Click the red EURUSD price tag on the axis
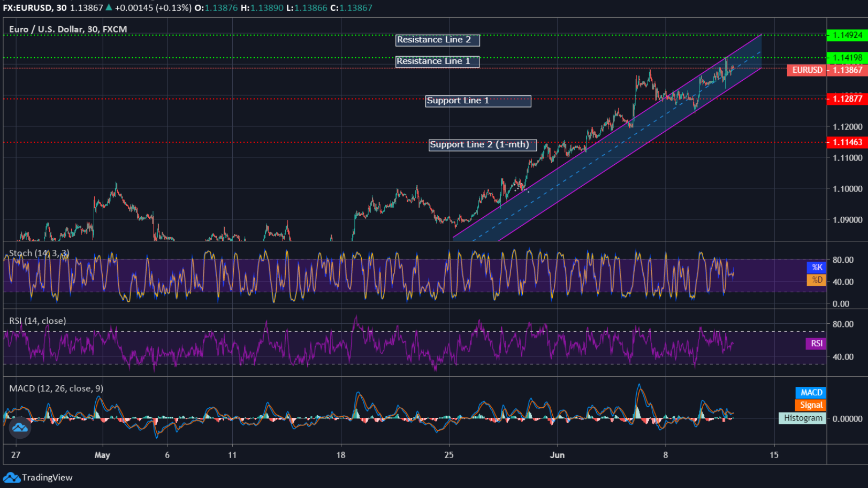 (x=806, y=70)
